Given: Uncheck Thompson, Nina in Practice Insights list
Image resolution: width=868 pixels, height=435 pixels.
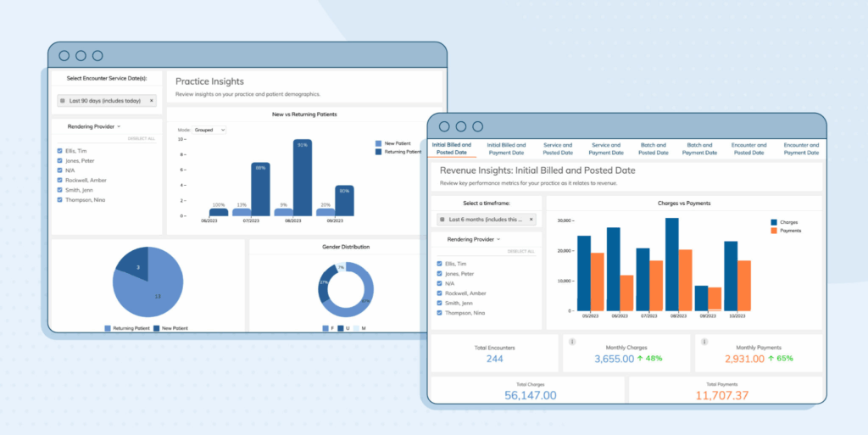Looking at the screenshot, I should click(59, 200).
